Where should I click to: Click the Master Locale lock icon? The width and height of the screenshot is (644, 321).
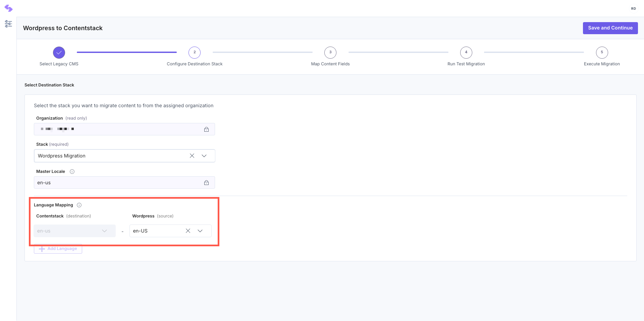pos(206,183)
